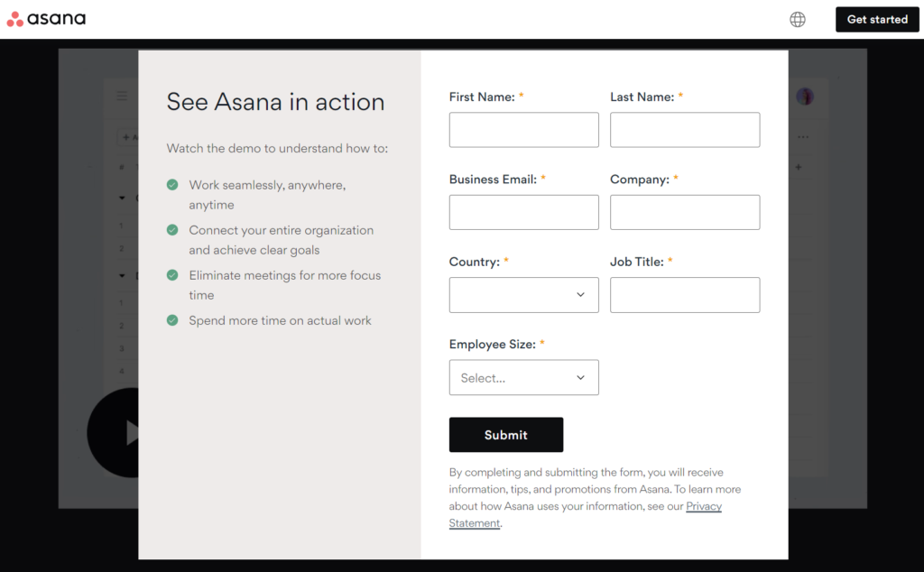
Task: Submit the demo form
Action: 505,435
